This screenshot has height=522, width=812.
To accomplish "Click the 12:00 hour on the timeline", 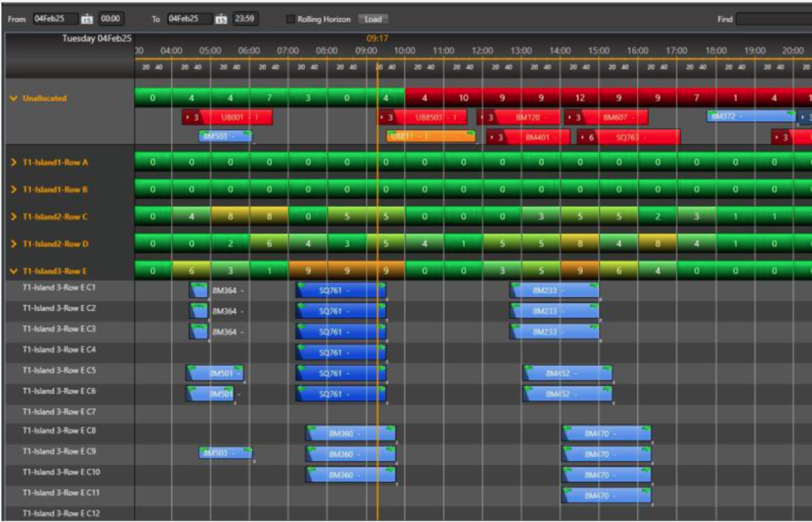I will 482,51.
